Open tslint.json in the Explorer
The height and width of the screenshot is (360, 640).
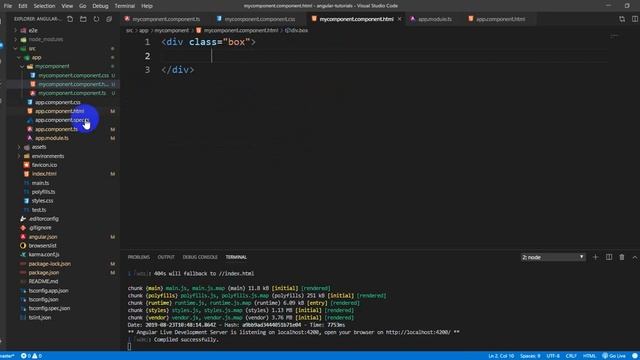tap(40, 318)
